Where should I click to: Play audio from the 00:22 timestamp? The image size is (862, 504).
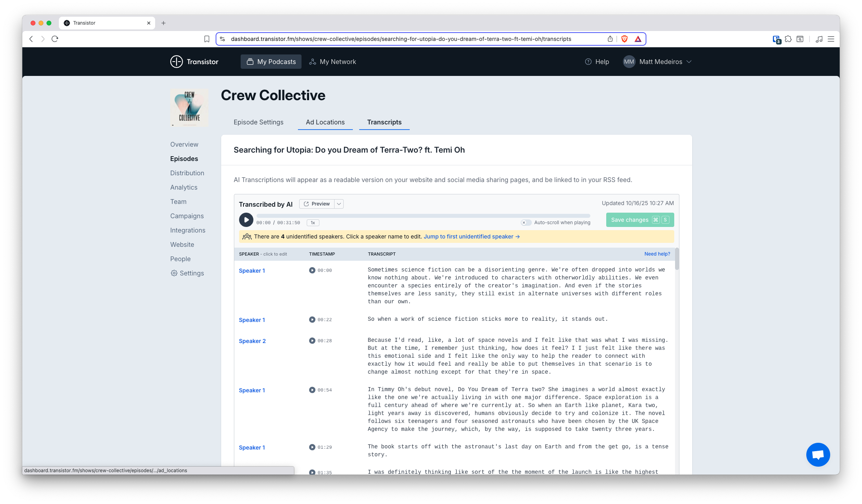click(x=312, y=320)
